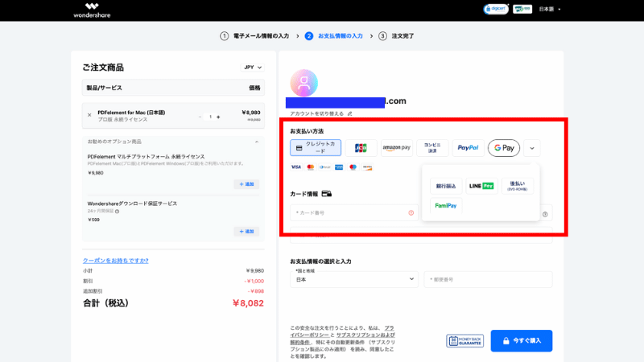Collapse お勧めのオプション商品 section
The image size is (644, 362).
[257, 142]
